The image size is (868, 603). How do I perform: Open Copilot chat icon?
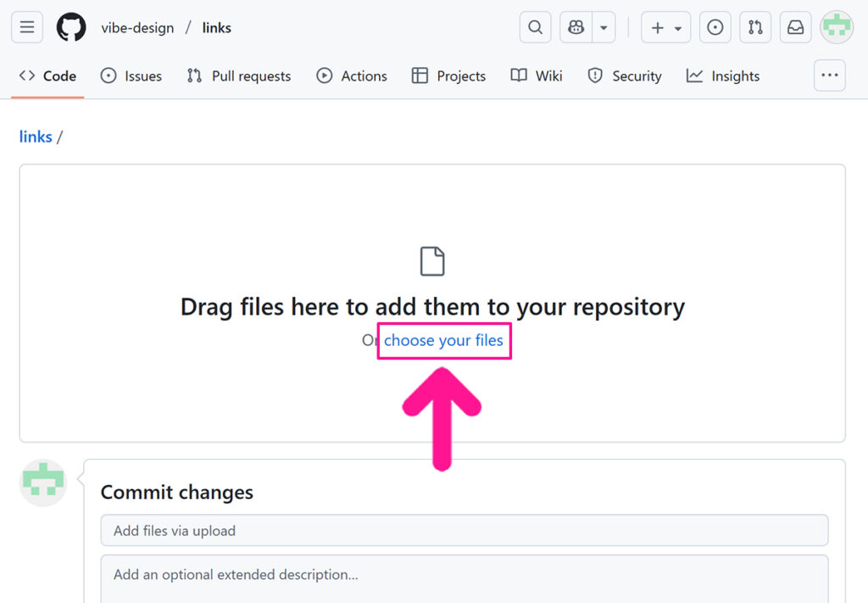point(576,28)
